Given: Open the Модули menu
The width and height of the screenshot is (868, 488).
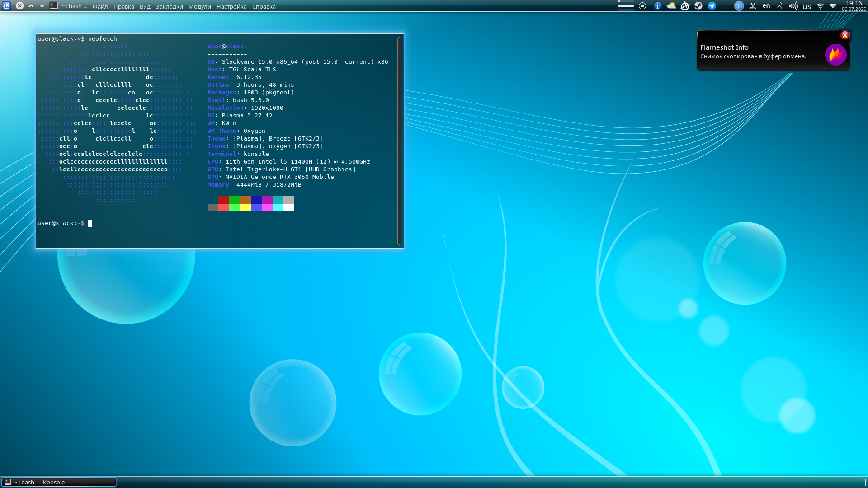Looking at the screenshot, I should tap(200, 6).
